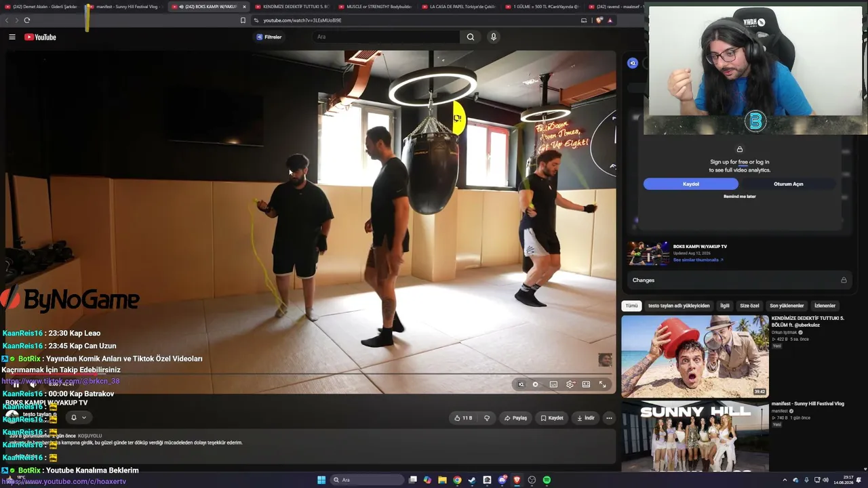Click the browser address bar URL
This screenshot has height=488, width=868.
(x=302, y=20)
